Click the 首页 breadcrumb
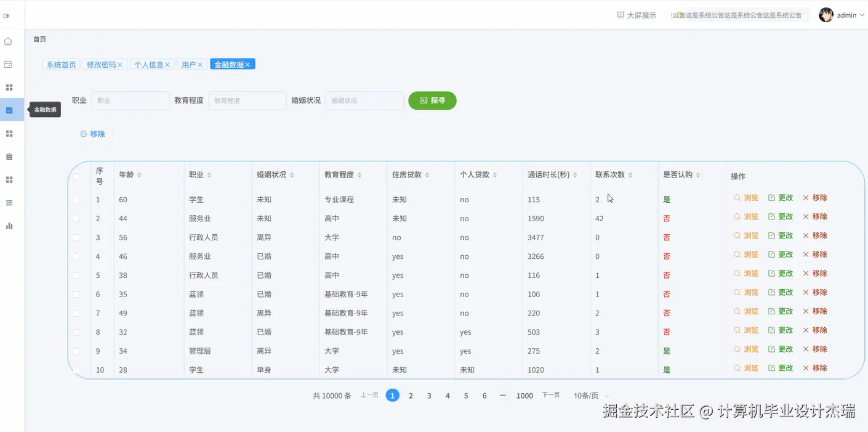Viewport: 868px width, 432px height. (x=39, y=39)
